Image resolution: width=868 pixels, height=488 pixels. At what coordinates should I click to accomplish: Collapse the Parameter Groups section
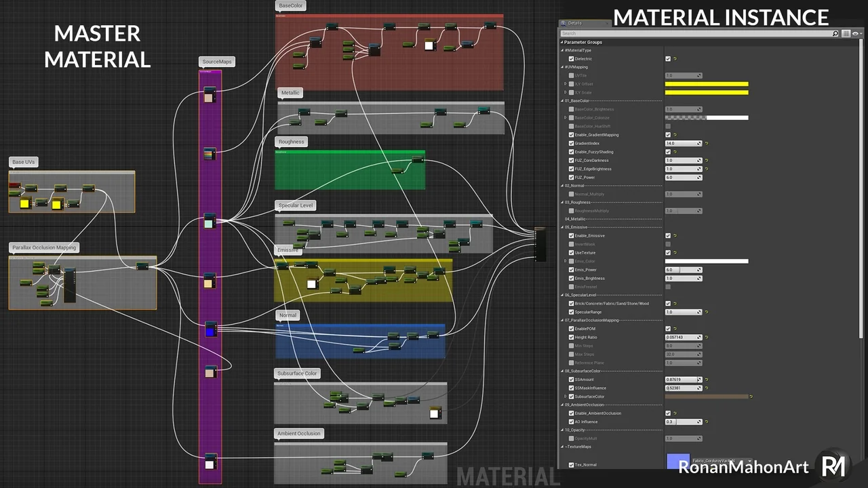point(562,42)
